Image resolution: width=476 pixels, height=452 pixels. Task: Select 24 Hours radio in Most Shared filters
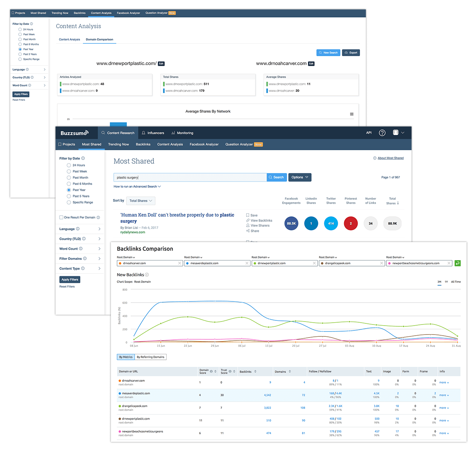(69, 165)
